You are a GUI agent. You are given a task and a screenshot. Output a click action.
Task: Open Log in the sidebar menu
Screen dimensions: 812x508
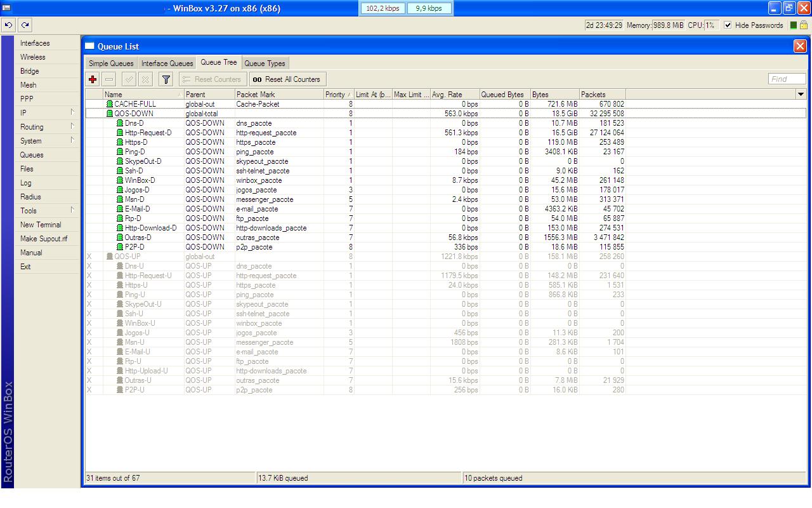tap(26, 183)
